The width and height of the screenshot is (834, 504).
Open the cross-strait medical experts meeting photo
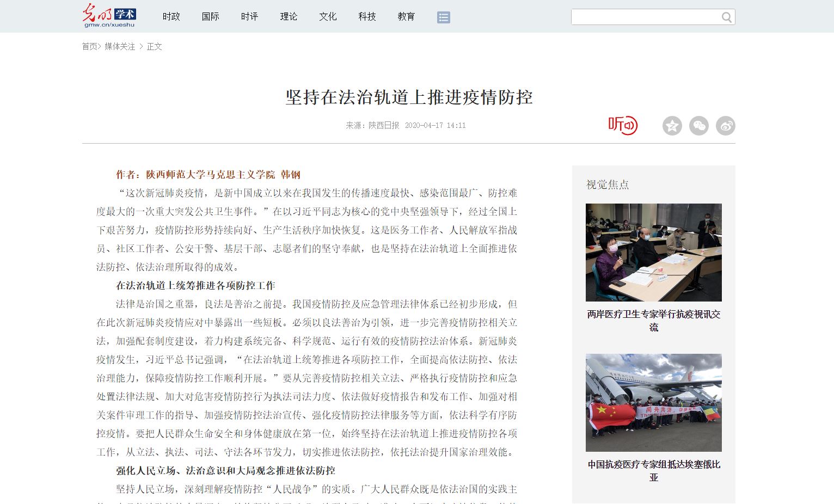tap(653, 253)
